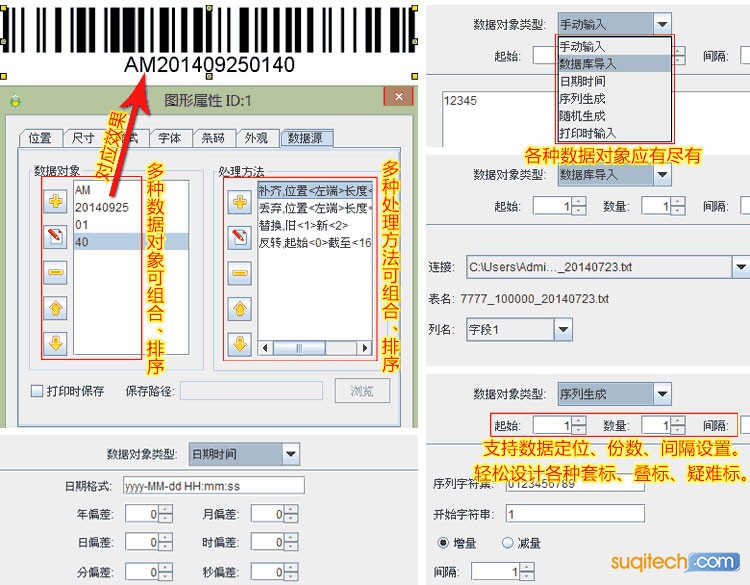Select the 数据源 tab
Image resolution: width=750 pixels, height=585 pixels.
click(306, 138)
